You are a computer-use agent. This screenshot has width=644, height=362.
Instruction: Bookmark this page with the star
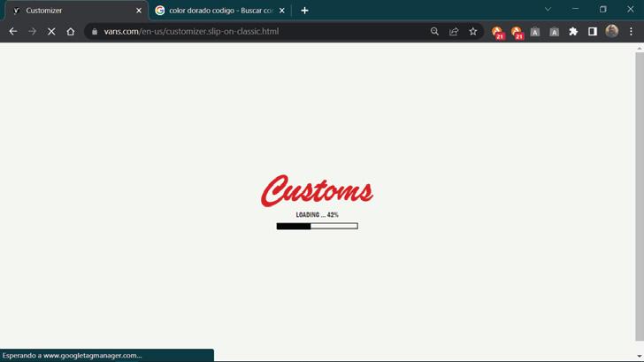[x=473, y=32]
